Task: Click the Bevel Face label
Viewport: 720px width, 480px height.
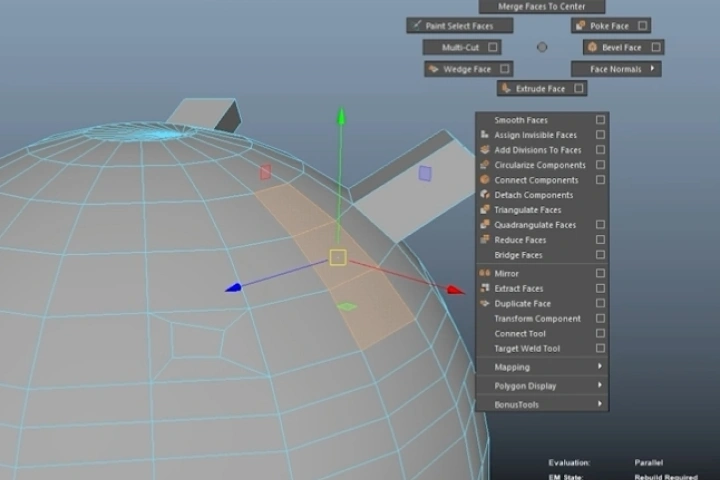Action: (x=621, y=47)
